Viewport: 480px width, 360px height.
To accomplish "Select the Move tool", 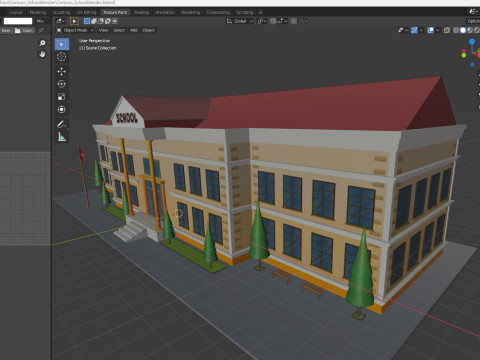I will click(62, 71).
